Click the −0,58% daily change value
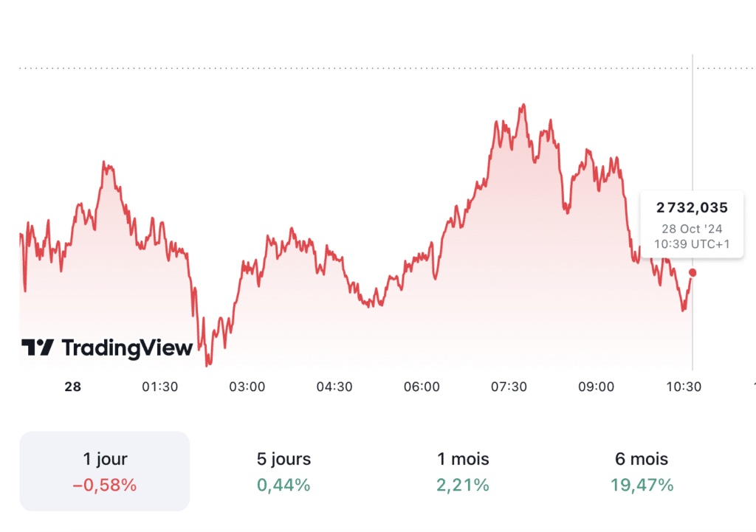This screenshot has width=756, height=532. tap(105, 486)
